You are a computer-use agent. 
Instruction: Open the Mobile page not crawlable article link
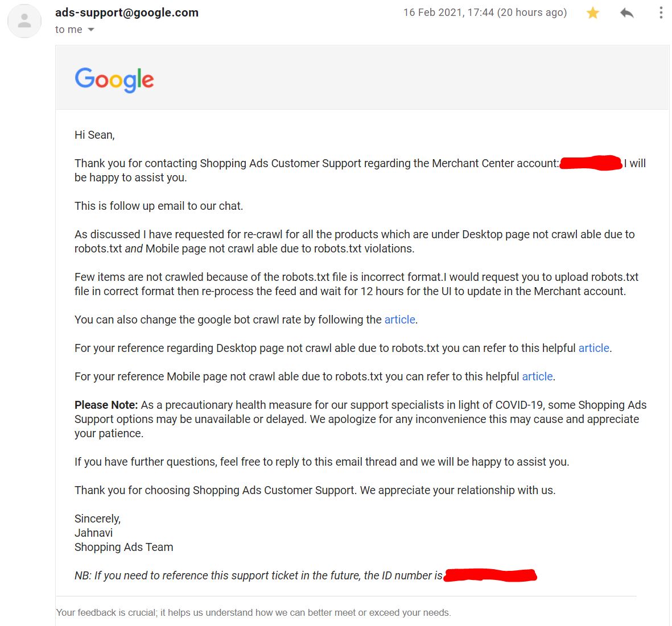[x=537, y=376]
